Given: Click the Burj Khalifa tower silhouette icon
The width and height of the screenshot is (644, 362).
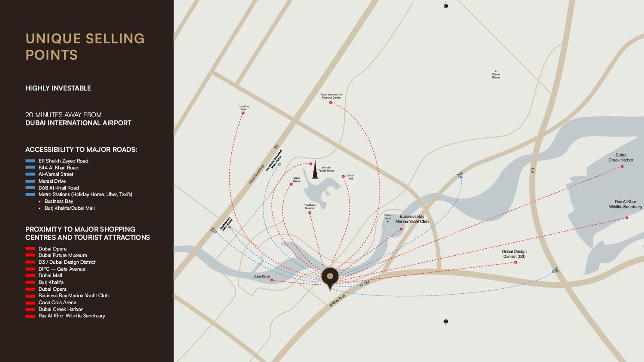Looking at the screenshot, I should (x=315, y=170).
